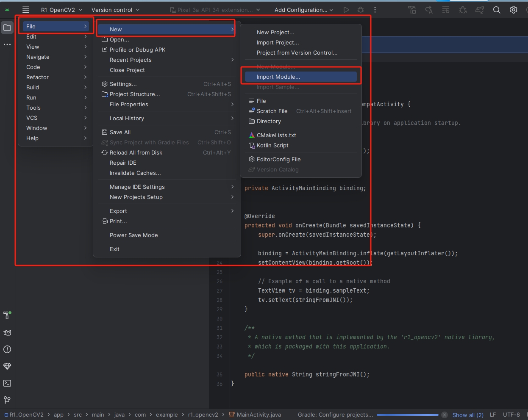
Task: Open the Build menu
Action: 56,87
